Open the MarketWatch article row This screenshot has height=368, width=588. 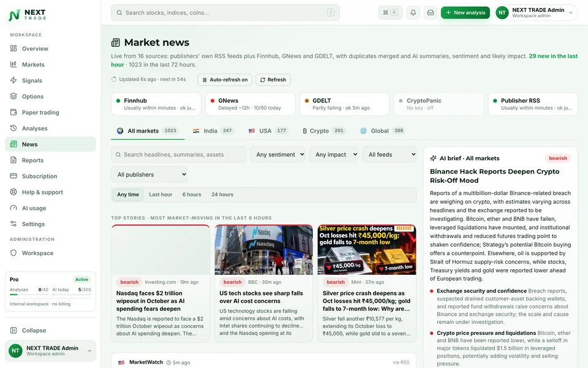[263, 361]
